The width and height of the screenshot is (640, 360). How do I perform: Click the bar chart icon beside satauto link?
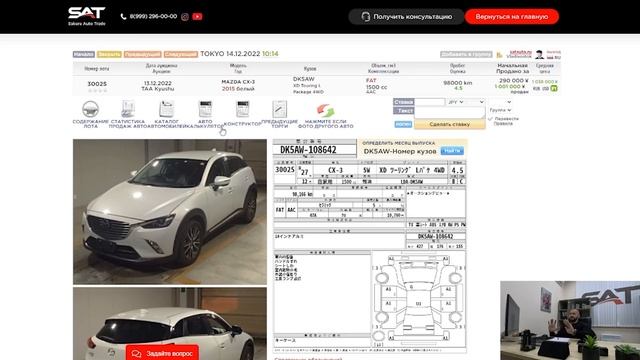tap(500, 54)
